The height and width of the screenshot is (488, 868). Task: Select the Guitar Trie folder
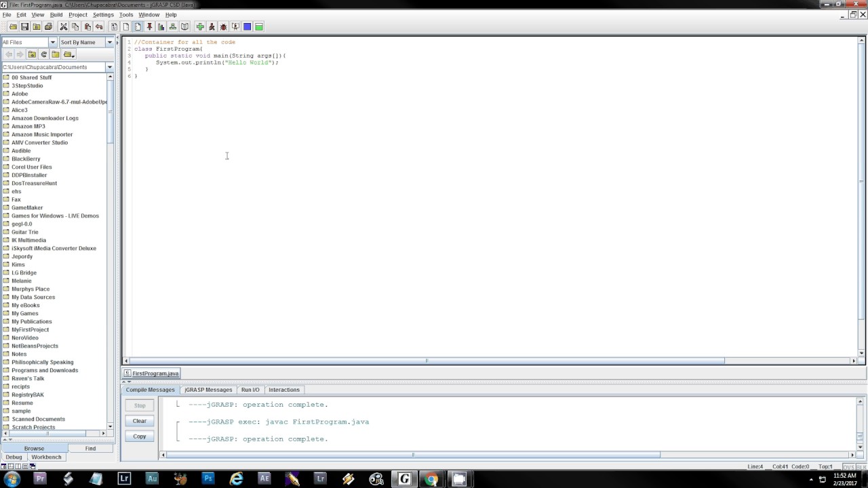(x=24, y=232)
